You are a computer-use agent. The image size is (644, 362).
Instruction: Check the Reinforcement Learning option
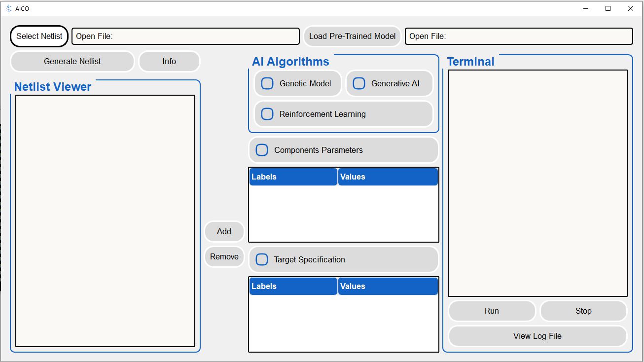tap(267, 114)
